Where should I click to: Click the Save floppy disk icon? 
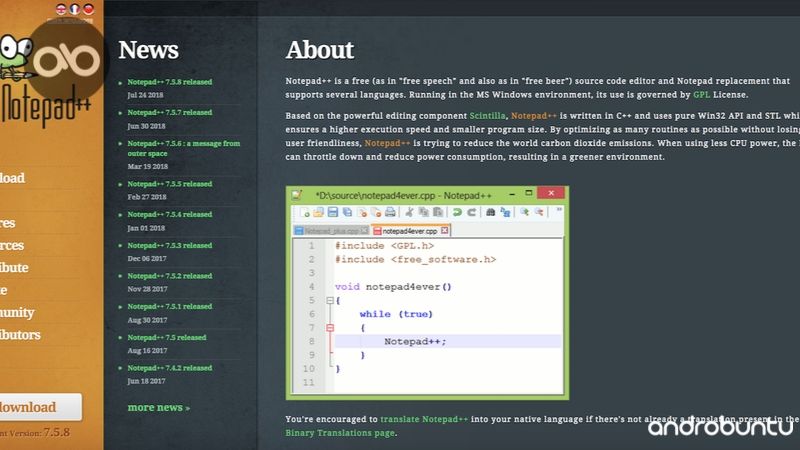333,212
